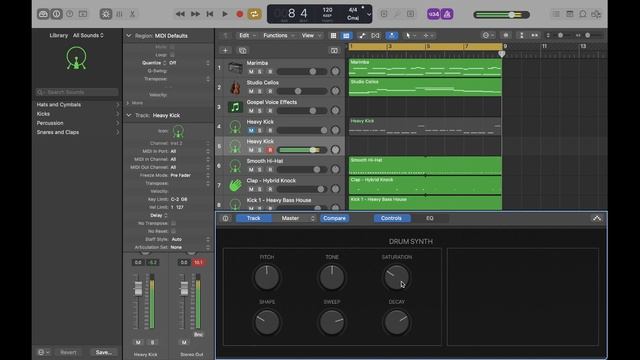The image size is (640, 360).
Task: Disable record on Heavy Kick track 5
Action: 270,150
